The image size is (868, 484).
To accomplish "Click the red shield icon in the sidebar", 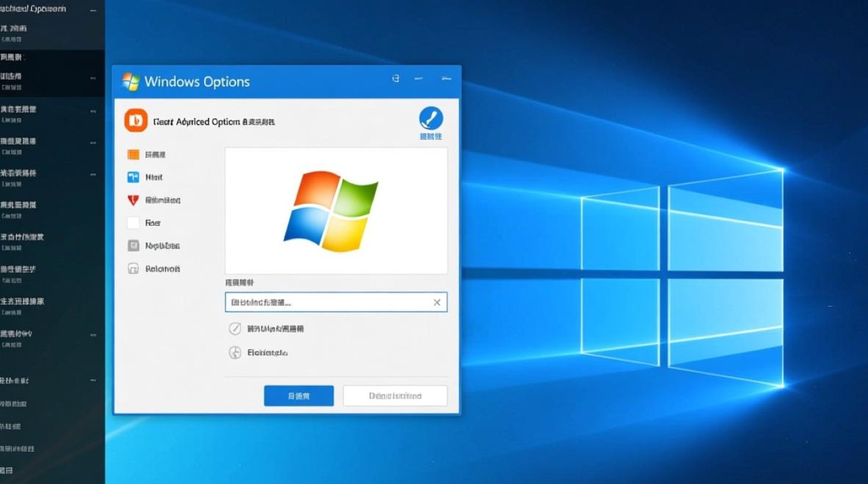I will [x=132, y=200].
